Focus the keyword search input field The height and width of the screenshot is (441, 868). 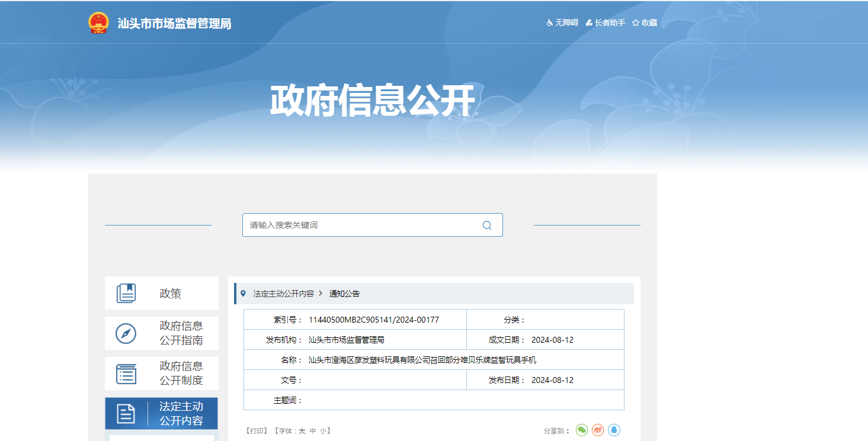point(361,226)
